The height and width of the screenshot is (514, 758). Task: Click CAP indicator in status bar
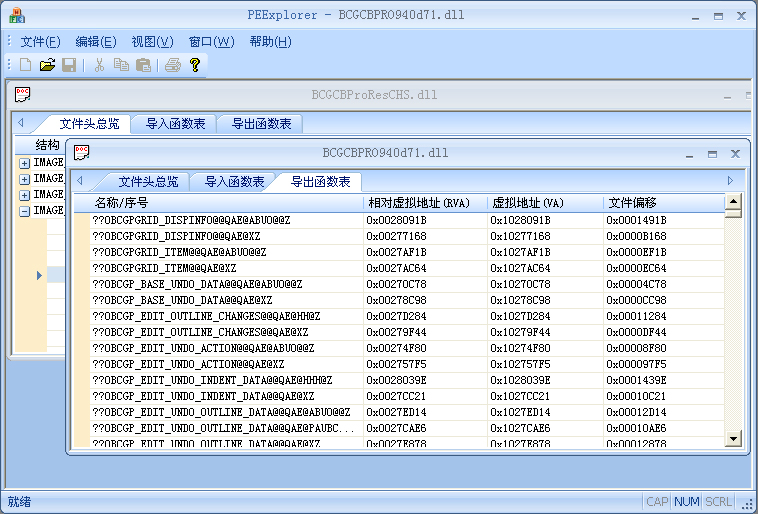click(657, 502)
